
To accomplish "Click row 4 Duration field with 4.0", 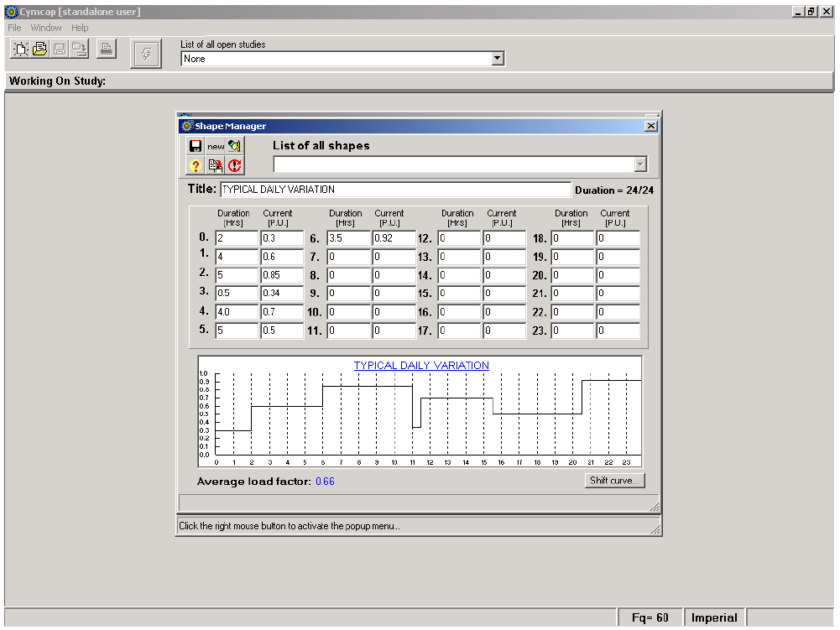I will click(x=237, y=312).
